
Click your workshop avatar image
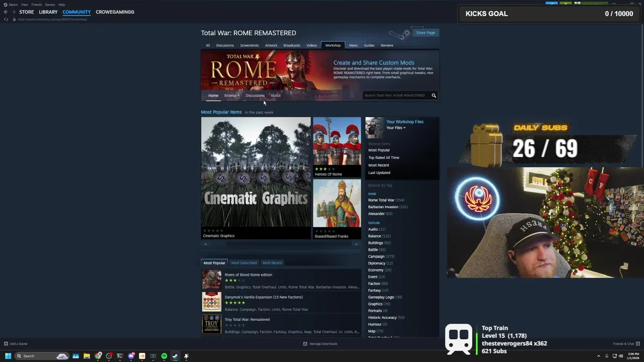[x=374, y=128]
